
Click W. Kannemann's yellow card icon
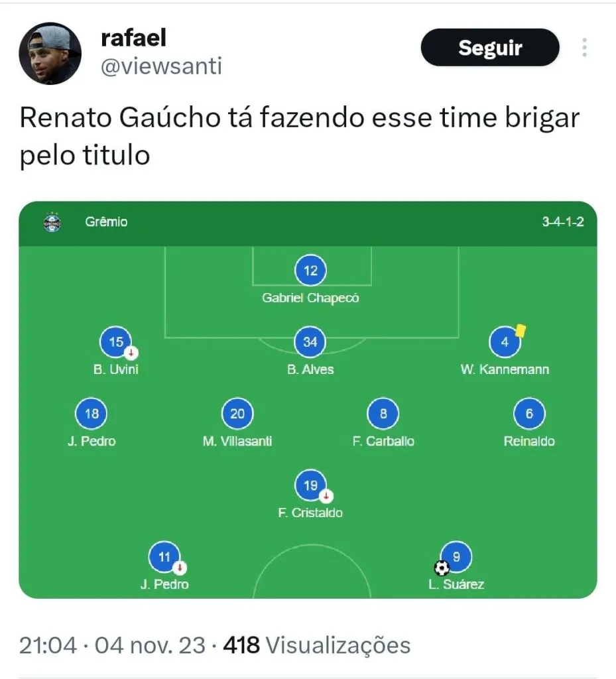(521, 330)
